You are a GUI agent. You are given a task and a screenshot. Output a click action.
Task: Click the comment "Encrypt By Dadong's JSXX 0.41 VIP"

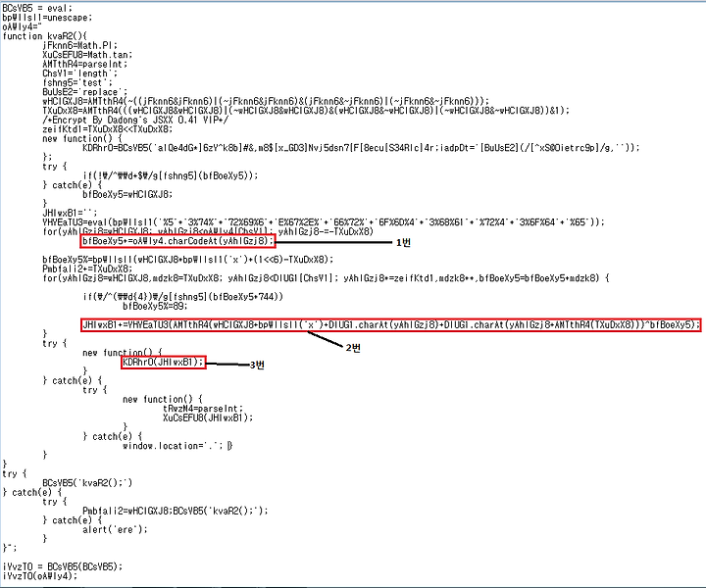(135, 120)
